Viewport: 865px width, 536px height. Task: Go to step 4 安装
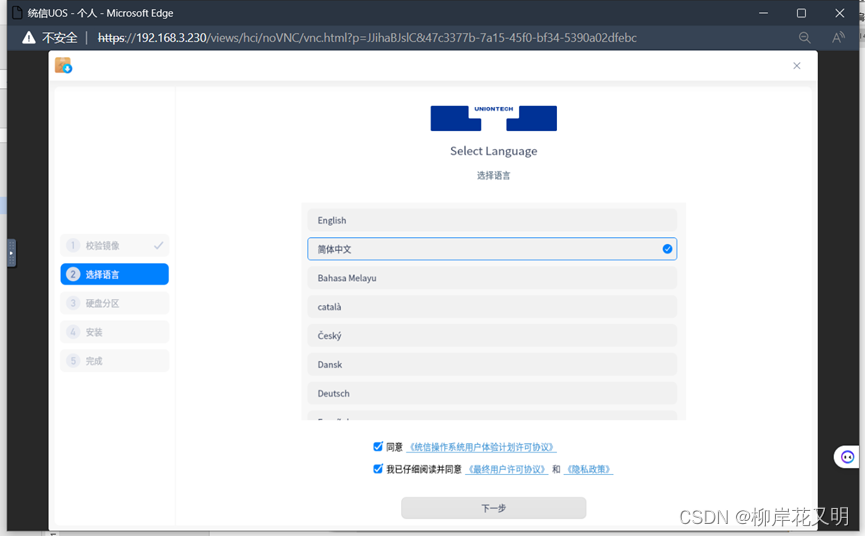tap(114, 332)
